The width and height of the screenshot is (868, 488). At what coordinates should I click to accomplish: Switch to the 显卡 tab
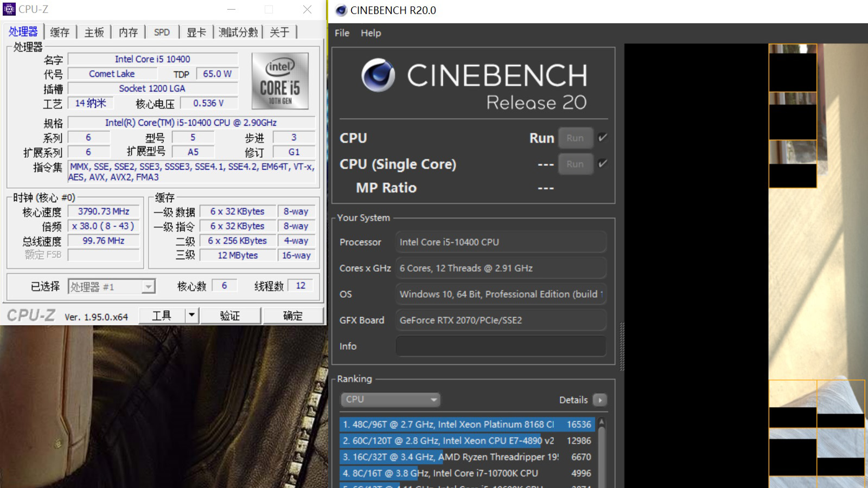pyautogui.click(x=196, y=33)
